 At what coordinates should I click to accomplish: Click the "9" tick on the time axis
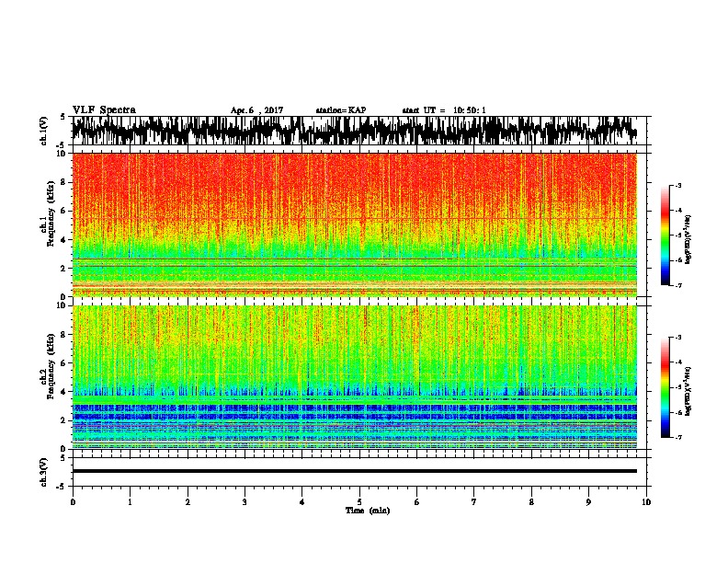588,501
